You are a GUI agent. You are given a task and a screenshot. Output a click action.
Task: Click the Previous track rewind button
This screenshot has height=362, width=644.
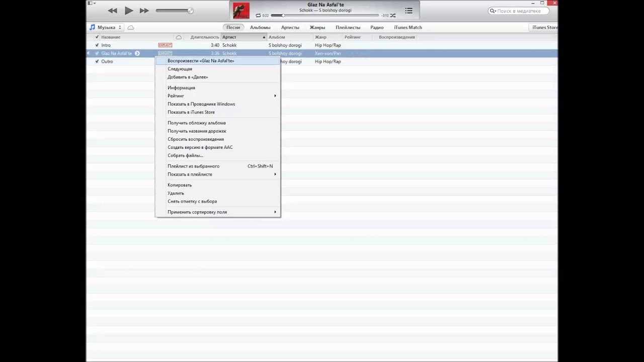[x=112, y=11]
